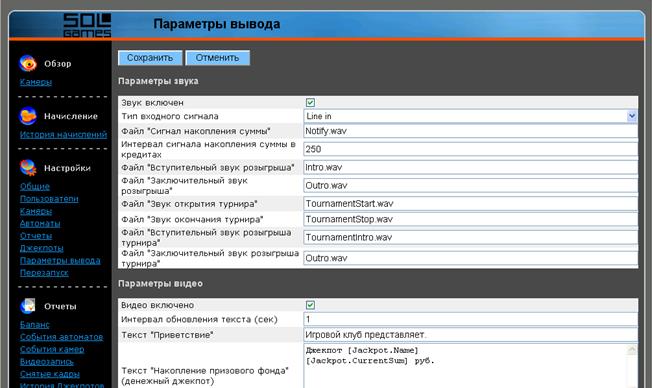The height and width of the screenshot is (388, 652).
Task: Click the Notify.wav file input field
Action: click(470, 131)
